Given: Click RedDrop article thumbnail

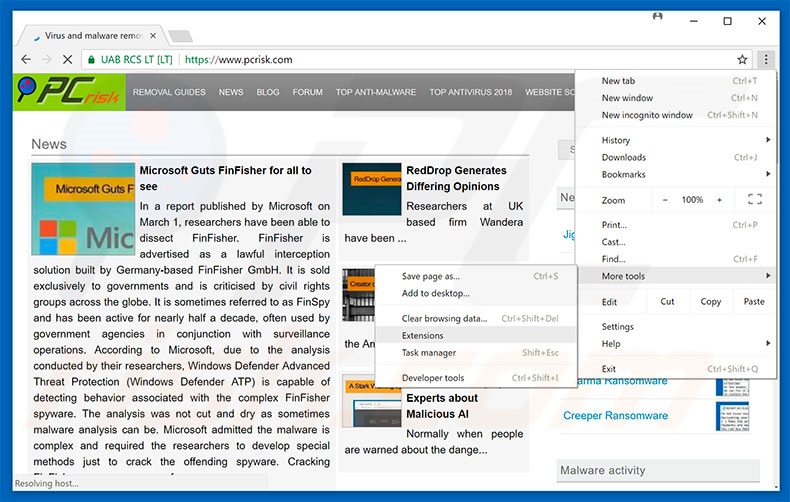Looking at the screenshot, I should coord(372,189).
